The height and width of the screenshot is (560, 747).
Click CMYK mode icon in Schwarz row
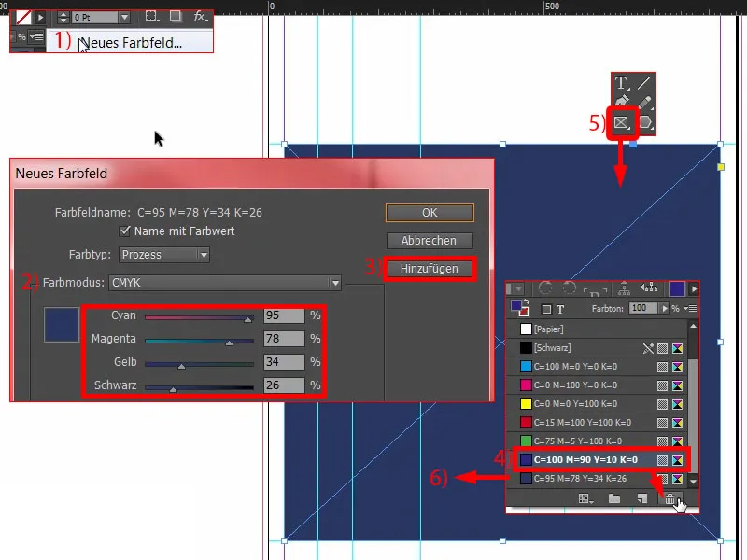click(677, 348)
